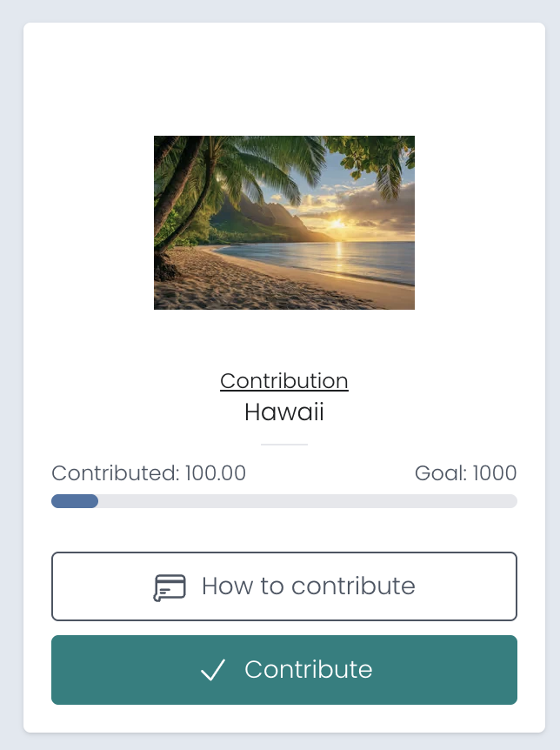Click the payment card icon beside How to contribute
This screenshot has width=560, height=750.
coord(170,587)
